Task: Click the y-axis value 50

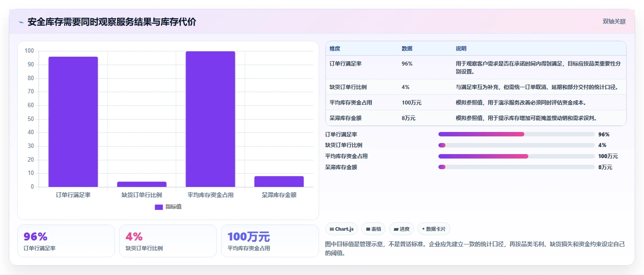Action: pyautogui.click(x=31, y=119)
